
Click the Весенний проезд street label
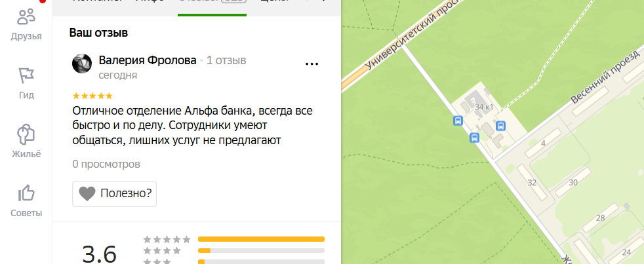pos(606,77)
